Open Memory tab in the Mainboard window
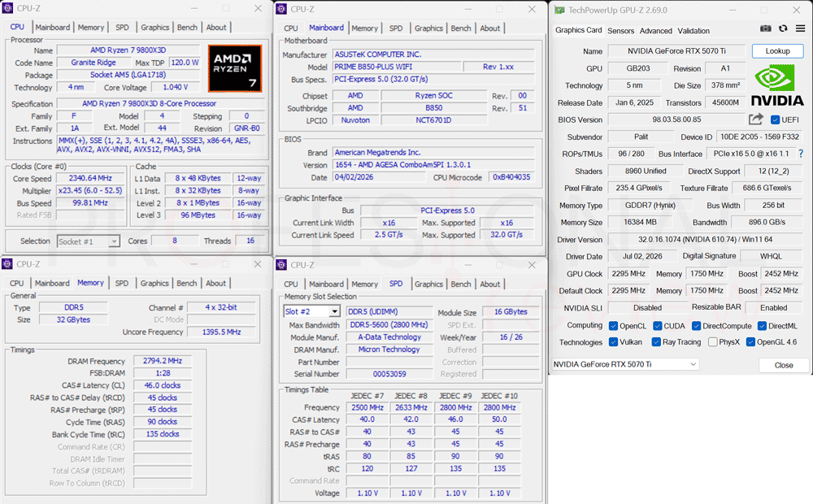This screenshot has height=504, width=813. (364, 28)
